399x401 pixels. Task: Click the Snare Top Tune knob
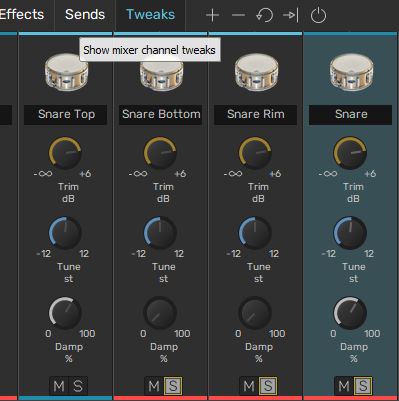(x=65, y=233)
